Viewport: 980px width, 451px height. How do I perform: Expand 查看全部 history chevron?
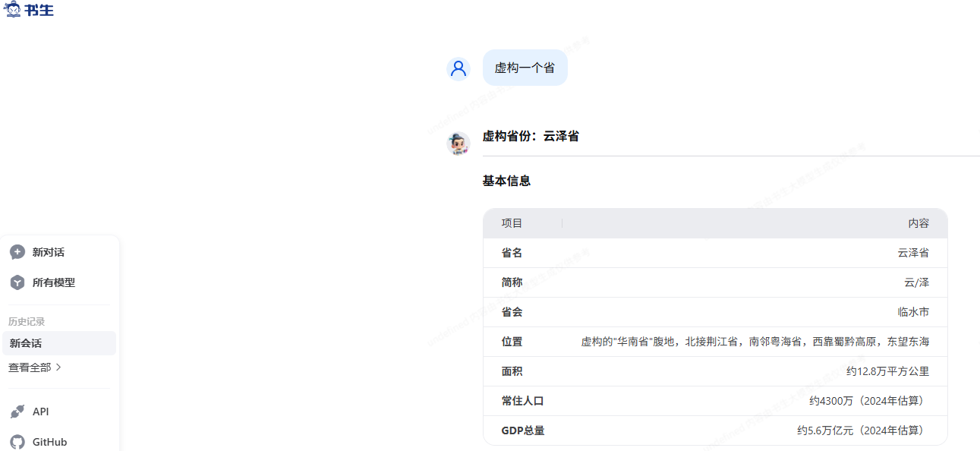pyautogui.click(x=59, y=367)
